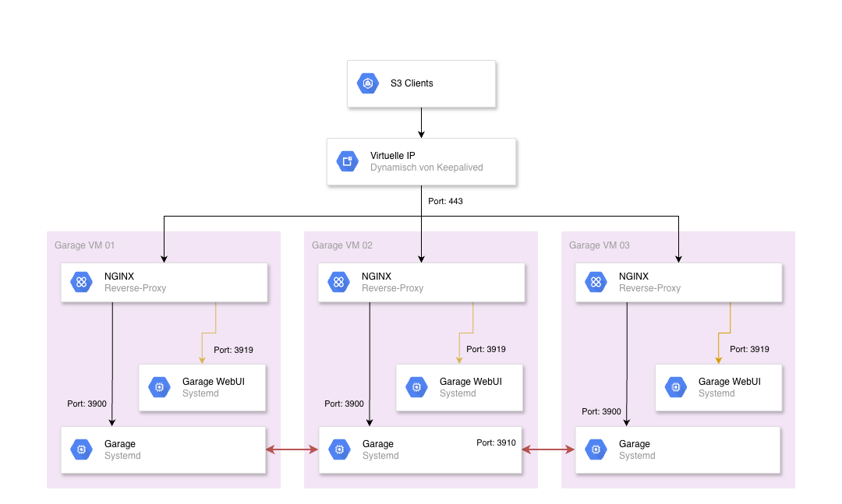Click the "Garage VM 01" group title
Image resolution: width=842 pixels, height=504 pixels.
(84, 245)
